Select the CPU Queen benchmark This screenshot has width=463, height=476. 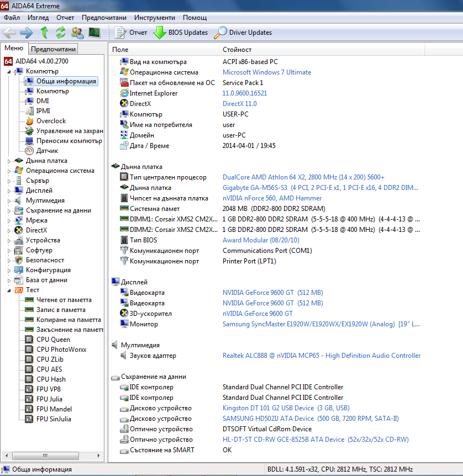coord(53,340)
